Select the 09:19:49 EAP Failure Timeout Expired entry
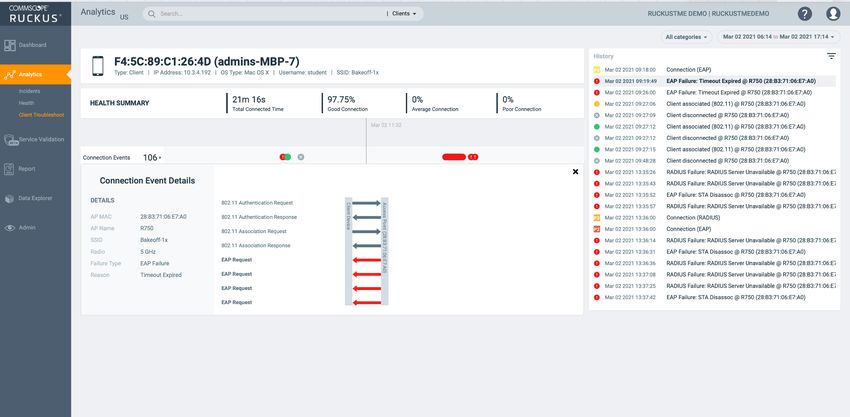Viewport: 850px width, 417px height. coord(714,81)
